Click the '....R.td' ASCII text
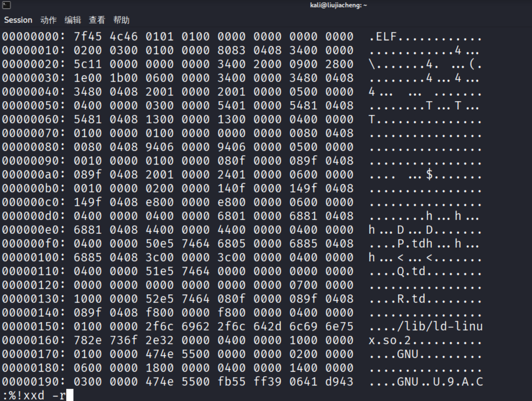The width and height of the screenshot is (532, 401). tap(397, 299)
